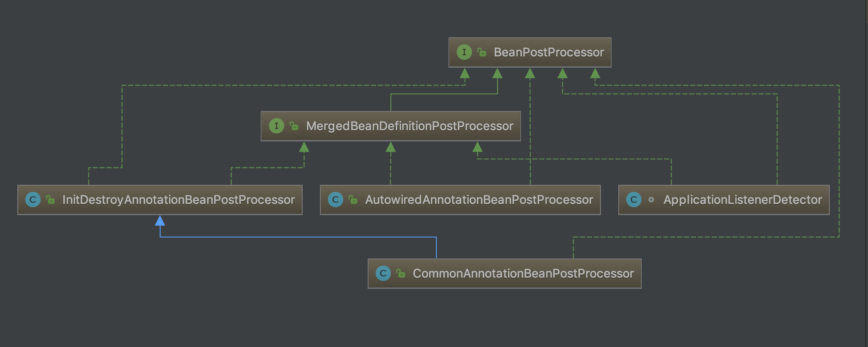Click public lock icon on AutowiredAnnotationBeanPostProcessor
This screenshot has width=868, height=347.
353,200
